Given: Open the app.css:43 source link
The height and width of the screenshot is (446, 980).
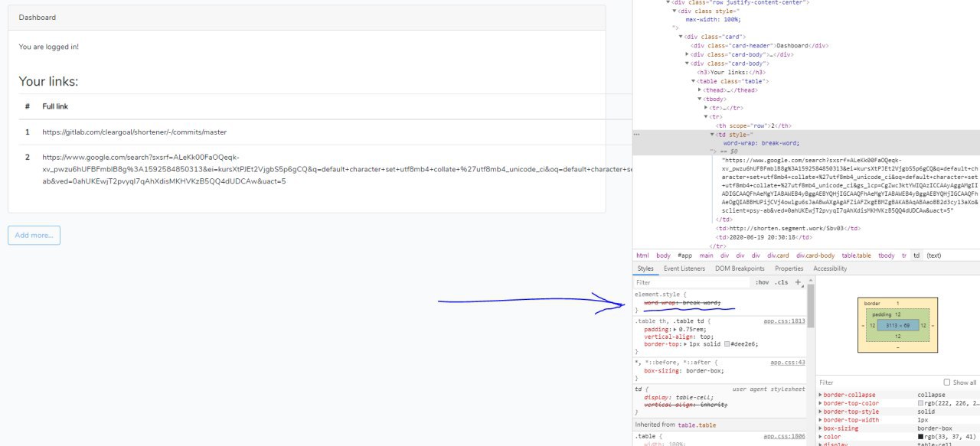Looking at the screenshot, I should pos(788,362).
